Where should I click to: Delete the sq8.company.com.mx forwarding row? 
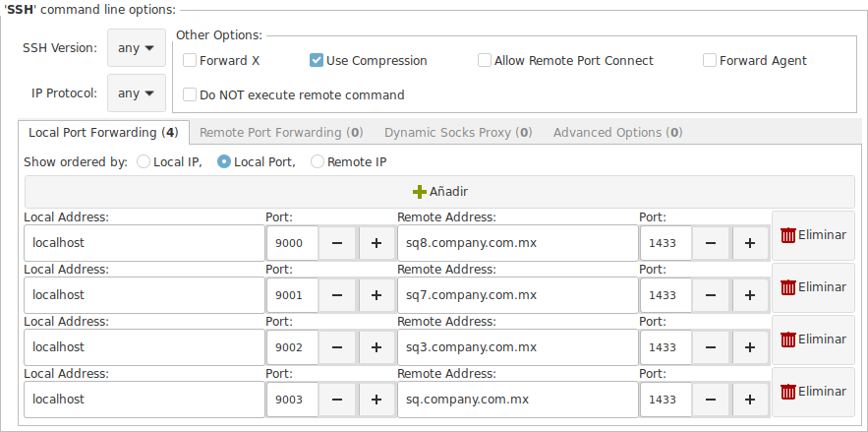click(813, 235)
